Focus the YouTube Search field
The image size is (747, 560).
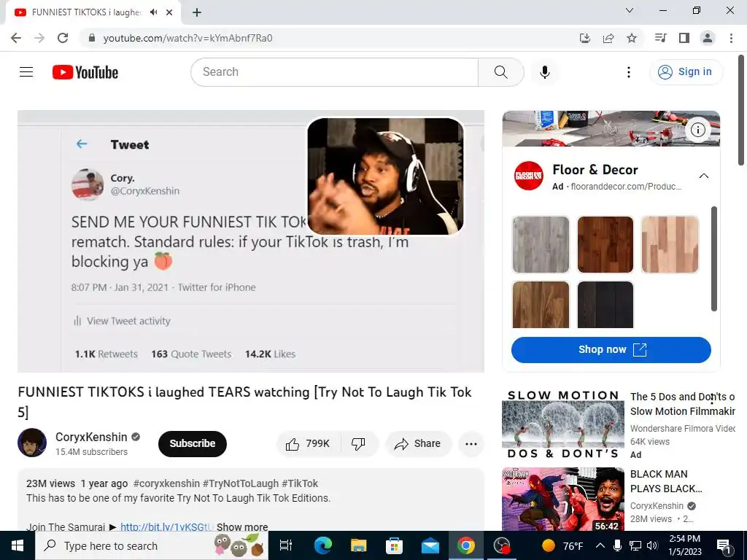tap(334, 72)
